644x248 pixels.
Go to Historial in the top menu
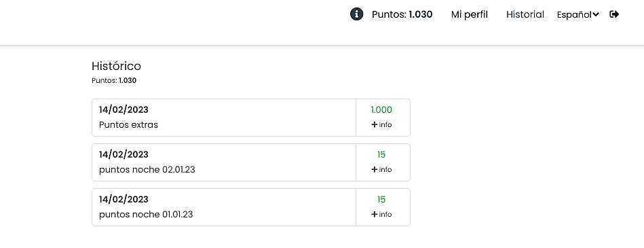click(525, 15)
